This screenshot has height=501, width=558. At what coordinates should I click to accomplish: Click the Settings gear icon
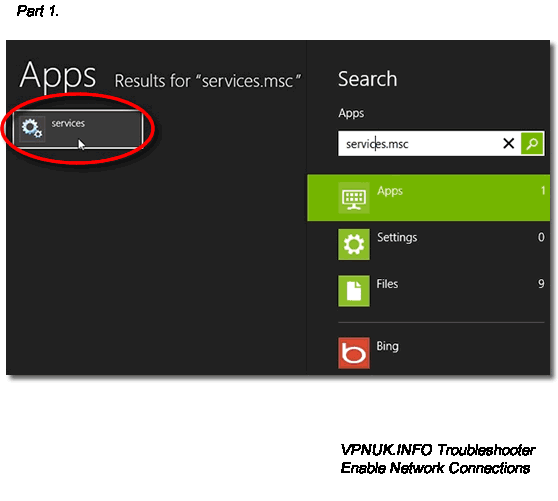point(354,244)
